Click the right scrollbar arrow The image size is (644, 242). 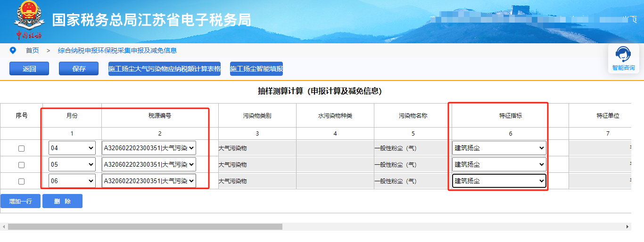[627, 226]
